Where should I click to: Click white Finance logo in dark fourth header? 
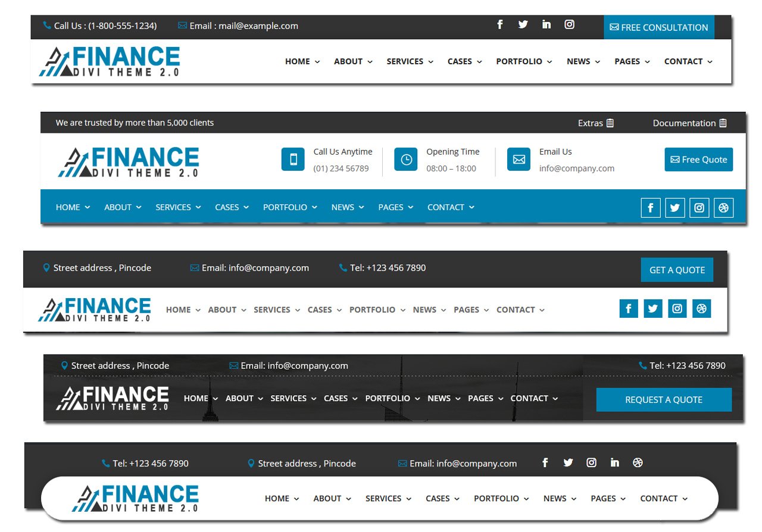click(113, 398)
